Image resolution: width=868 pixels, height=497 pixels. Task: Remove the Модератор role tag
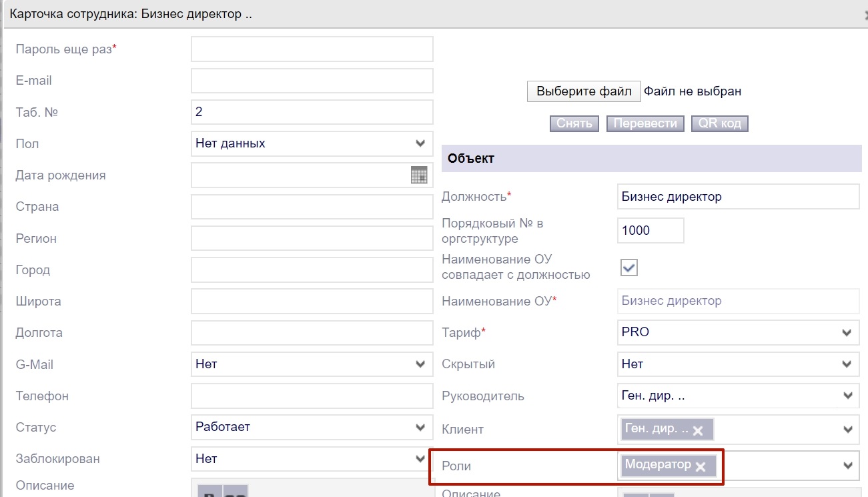701,467
